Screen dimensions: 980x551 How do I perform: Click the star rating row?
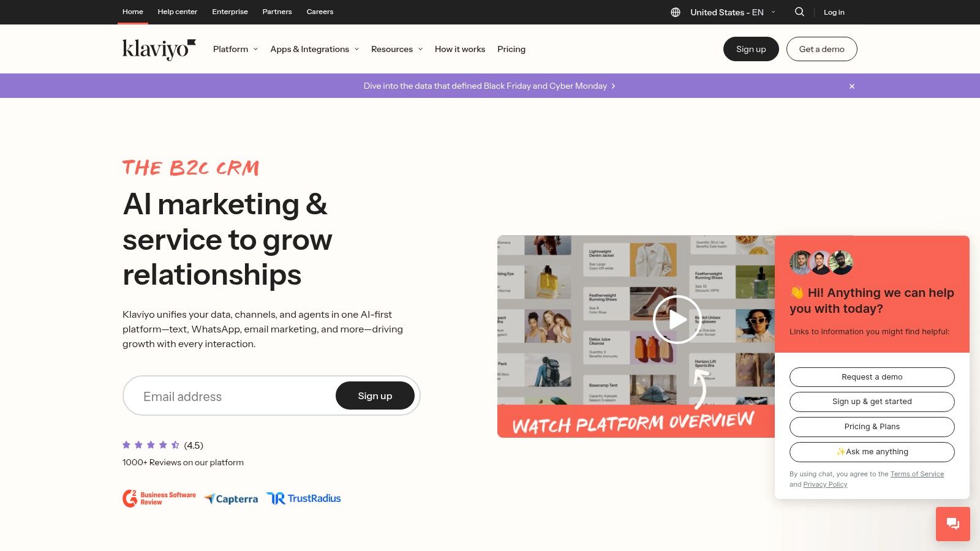click(x=163, y=445)
